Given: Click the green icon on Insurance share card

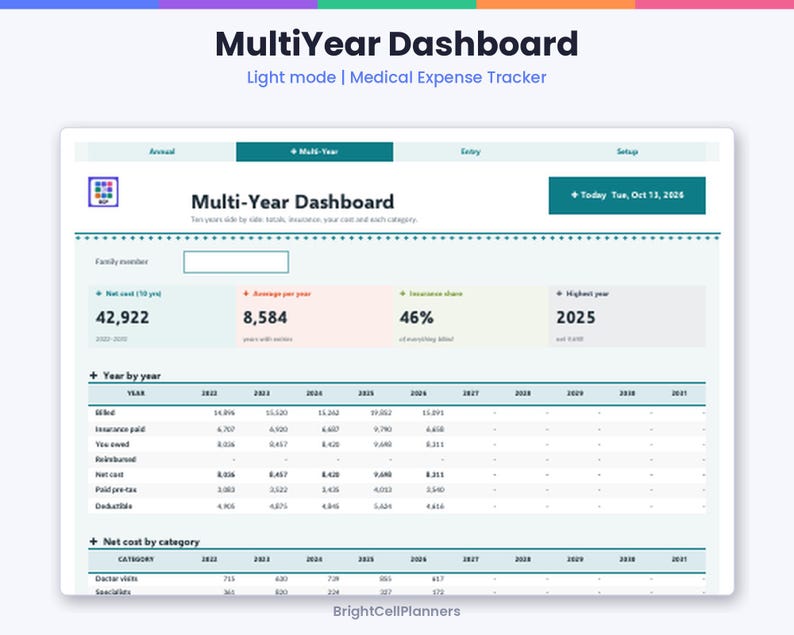Looking at the screenshot, I should pos(403,293).
